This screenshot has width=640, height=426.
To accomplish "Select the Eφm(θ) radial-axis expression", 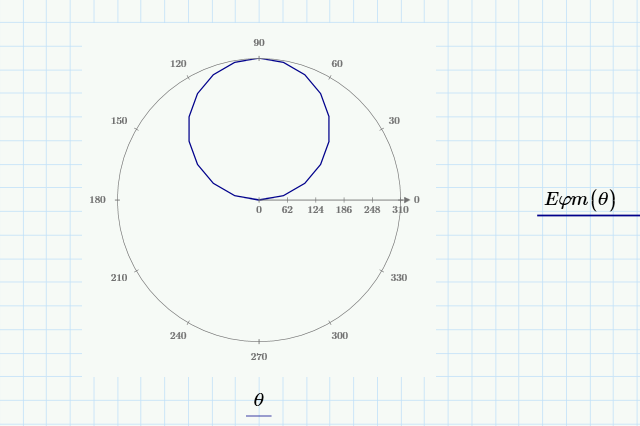I will (x=580, y=200).
